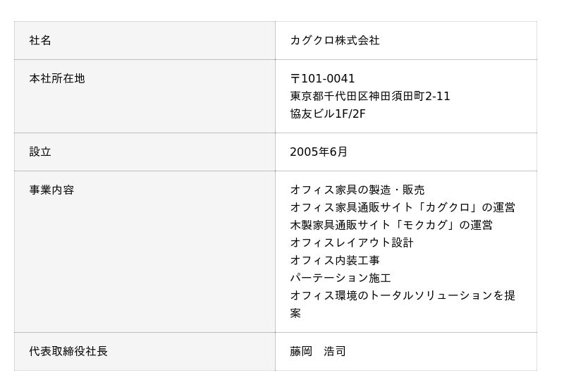
Task: Click the 社名 row label
Action: click(x=40, y=41)
